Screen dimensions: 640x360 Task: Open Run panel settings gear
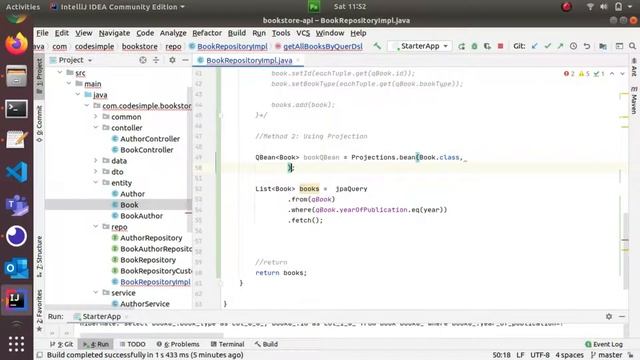point(609,316)
